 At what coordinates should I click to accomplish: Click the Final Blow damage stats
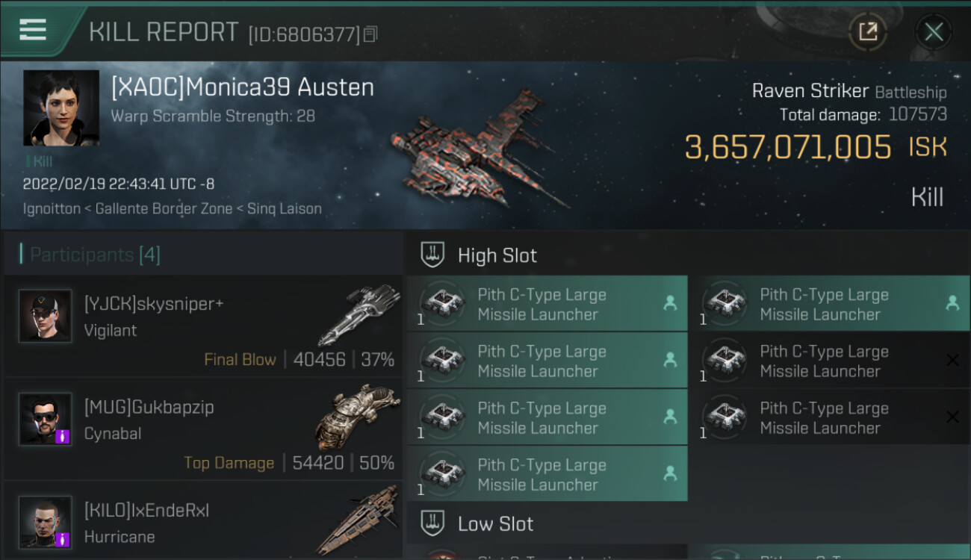(299, 360)
